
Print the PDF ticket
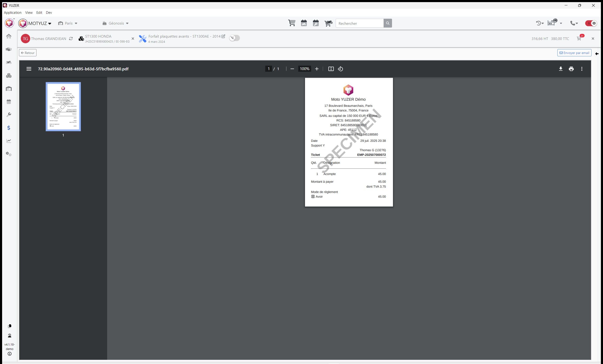pos(571,69)
